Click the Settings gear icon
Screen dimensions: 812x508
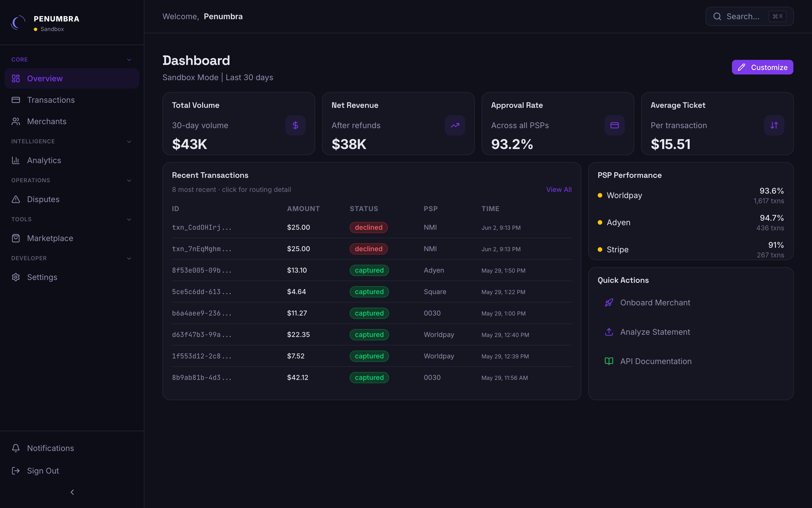pyautogui.click(x=16, y=277)
